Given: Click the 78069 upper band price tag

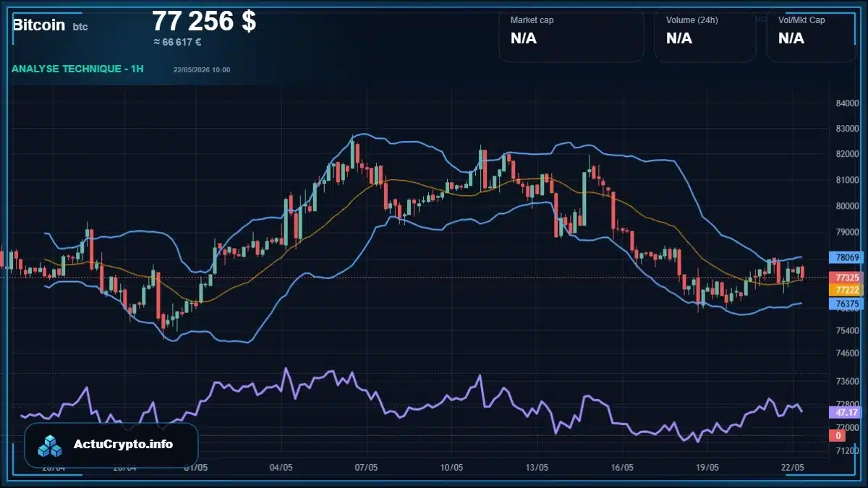Looking at the screenshot, I should click(846, 257).
